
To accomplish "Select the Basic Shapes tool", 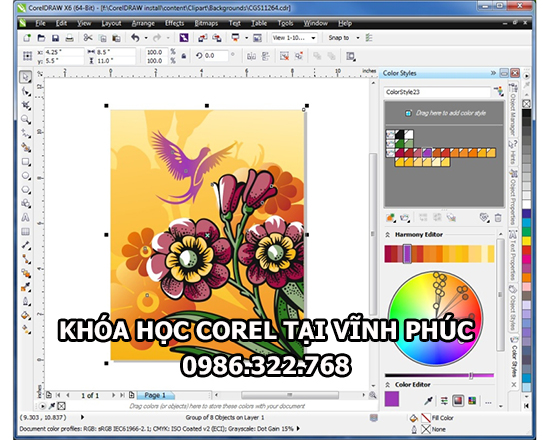I will coord(26,204).
